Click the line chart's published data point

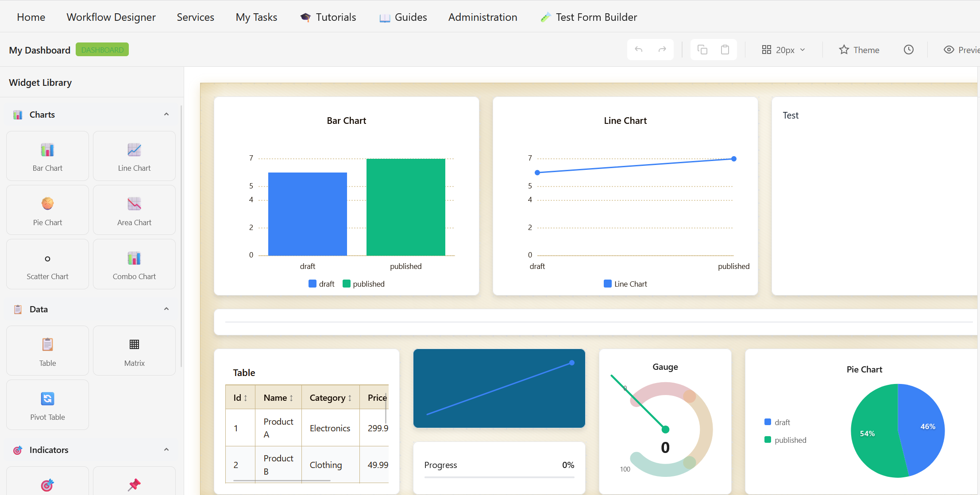pos(734,159)
